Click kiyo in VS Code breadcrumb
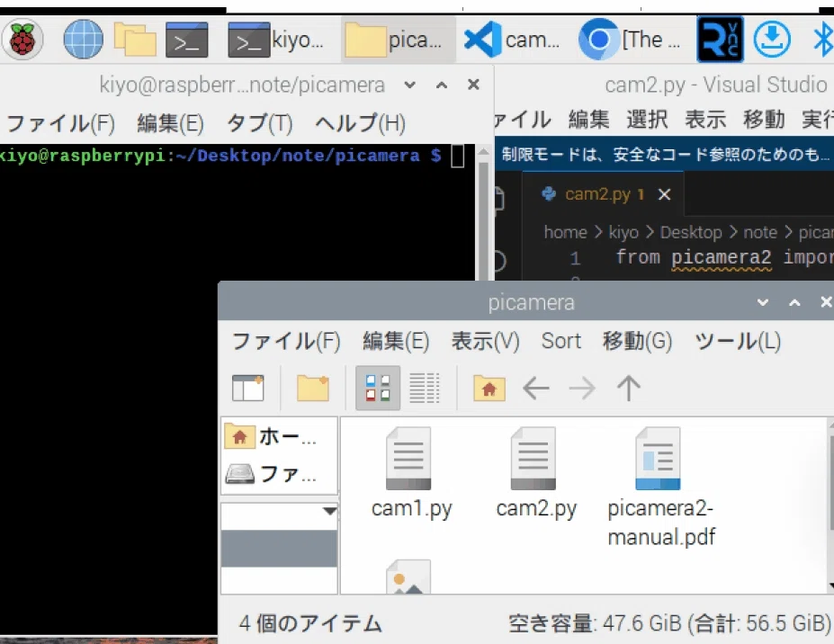834x644 pixels. (623, 232)
